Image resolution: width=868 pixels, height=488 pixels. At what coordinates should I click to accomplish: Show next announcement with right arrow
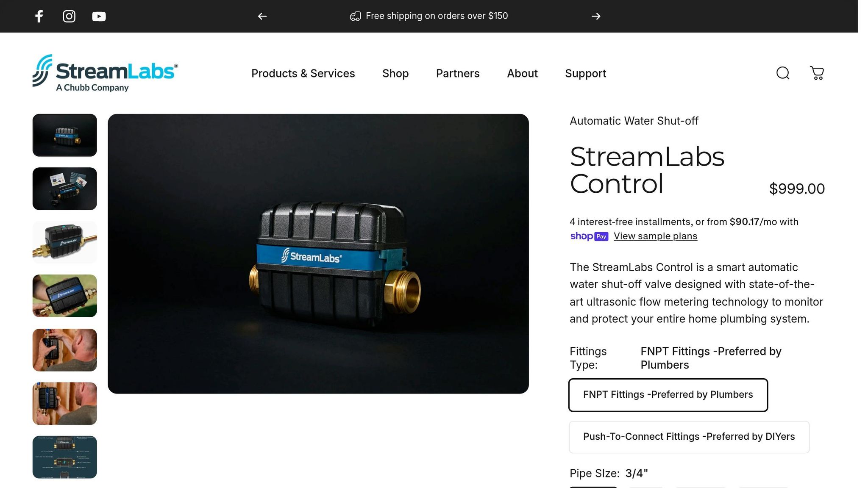tap(596, 16)
